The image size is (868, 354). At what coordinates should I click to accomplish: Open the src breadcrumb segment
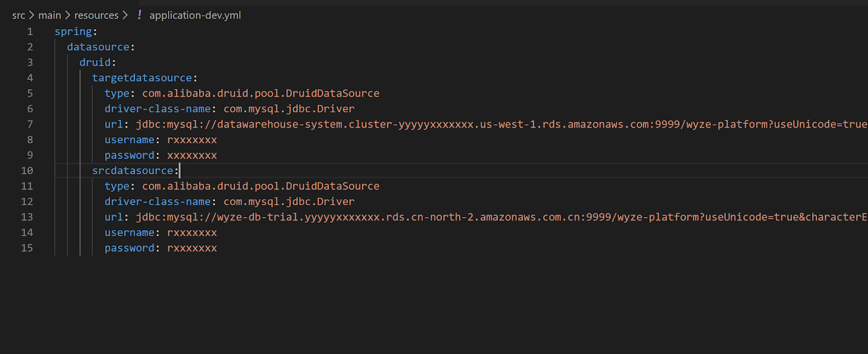pos(18,15)
